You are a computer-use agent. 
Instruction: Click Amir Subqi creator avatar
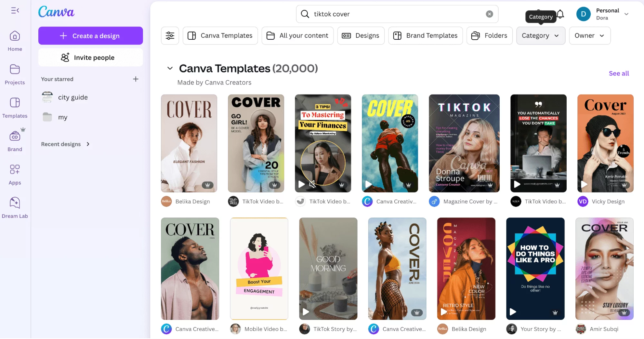[x=581, y=329]
